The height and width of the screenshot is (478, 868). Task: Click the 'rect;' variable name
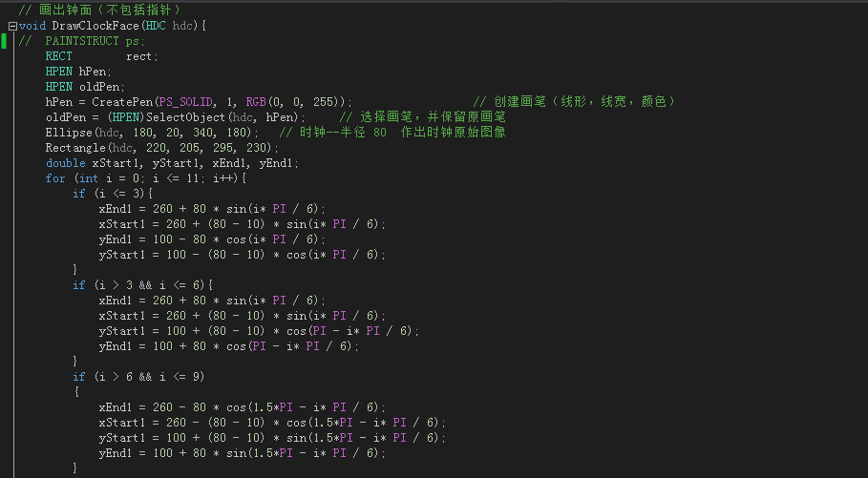[x=142, y=56]
